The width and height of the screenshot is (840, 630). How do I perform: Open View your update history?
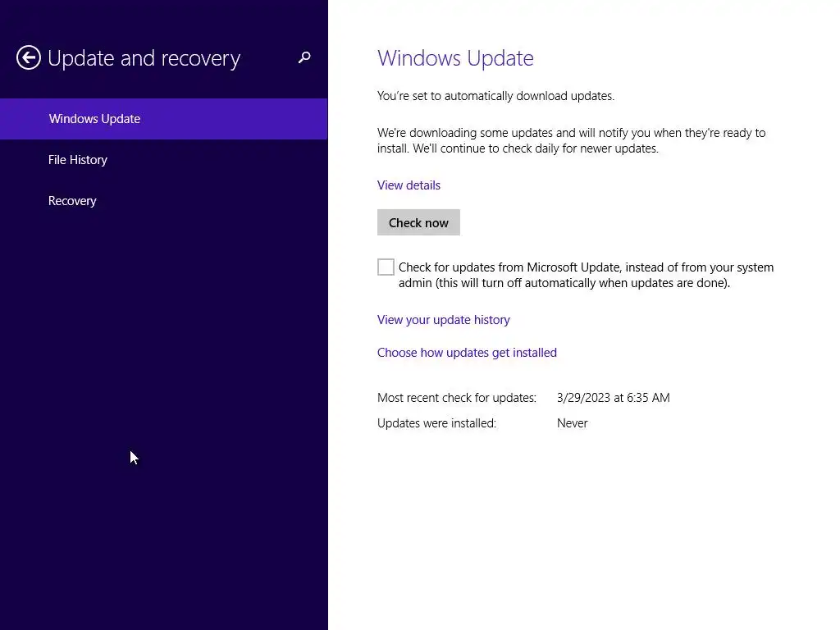point(444,320)
